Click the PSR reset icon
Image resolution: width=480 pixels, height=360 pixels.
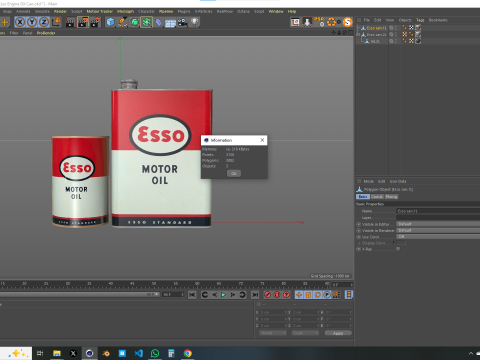[319, 22]
